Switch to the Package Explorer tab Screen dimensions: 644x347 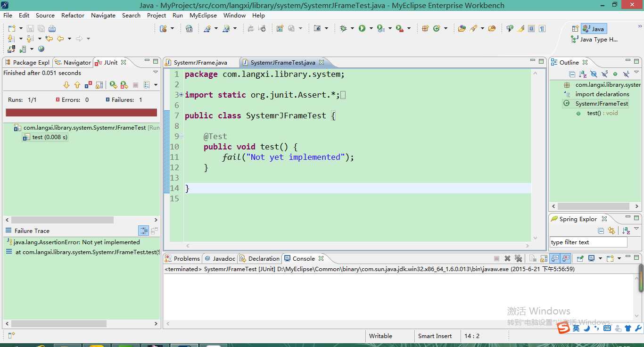point(27,62)
